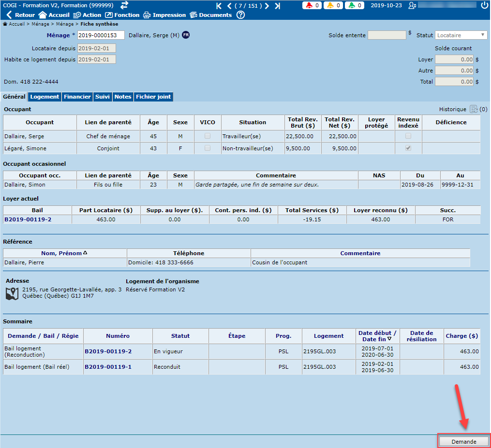Click the power logout icon
The height and width of the screenshot is (448, 491).
point(485,5)
